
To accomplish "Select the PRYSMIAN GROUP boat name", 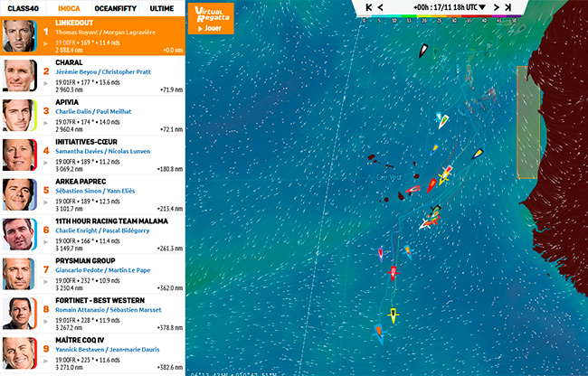I will coord(85,260).
